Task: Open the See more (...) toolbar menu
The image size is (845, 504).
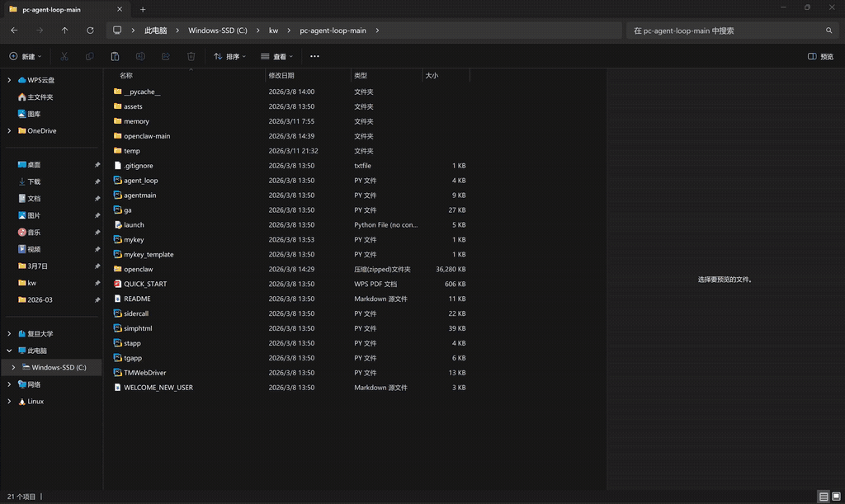Action: 314,57
